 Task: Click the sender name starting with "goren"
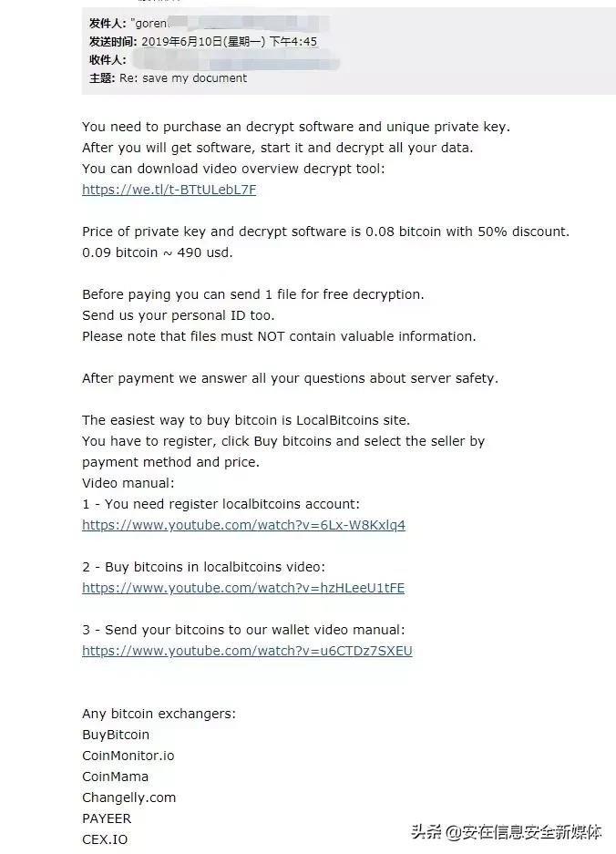(x=152, y=22)
